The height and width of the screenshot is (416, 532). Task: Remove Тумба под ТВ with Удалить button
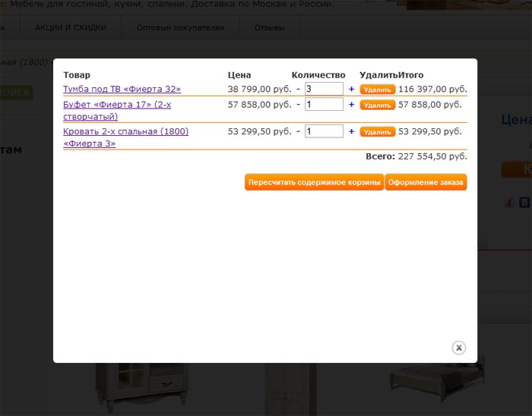coord(378,90)
